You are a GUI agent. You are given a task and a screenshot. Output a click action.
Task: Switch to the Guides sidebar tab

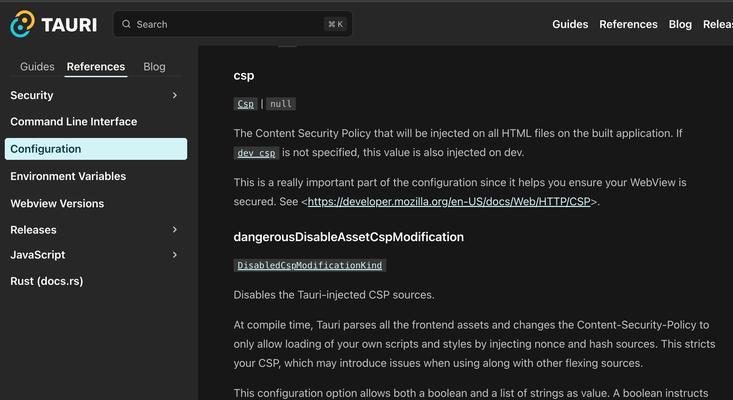pos(37,67)
